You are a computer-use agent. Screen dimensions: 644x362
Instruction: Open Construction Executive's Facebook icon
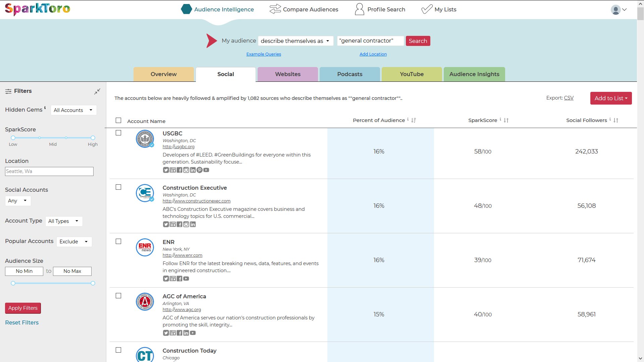tap(179, 224)
